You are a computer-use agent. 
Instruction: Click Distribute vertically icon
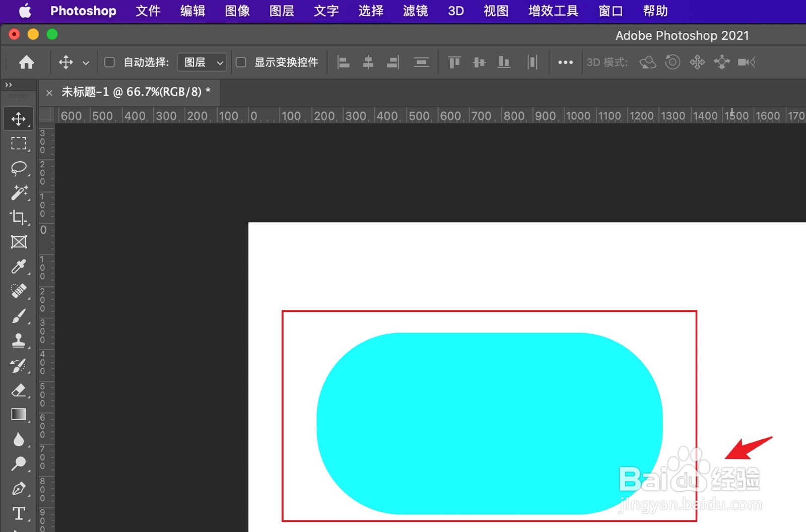point(421,62)
